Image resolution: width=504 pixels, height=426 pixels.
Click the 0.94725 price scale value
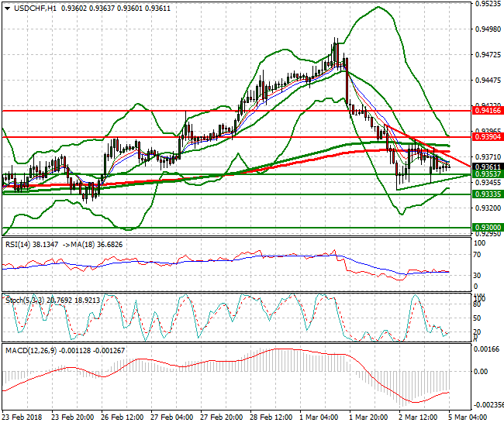point(488,55)
